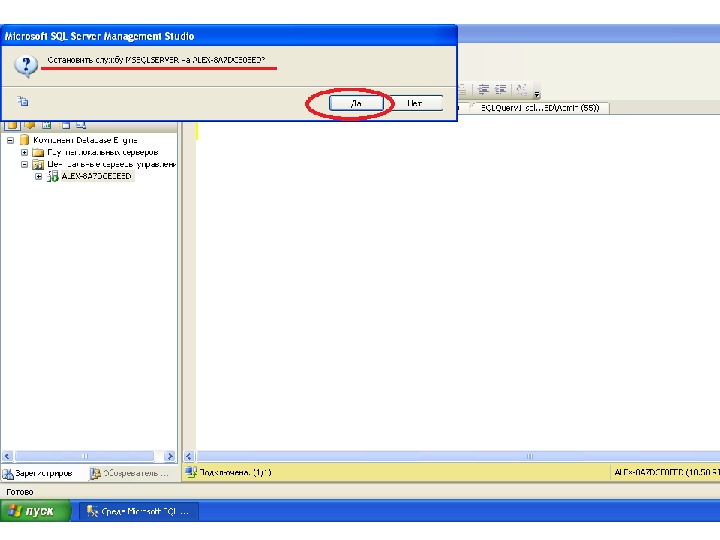Click server name in query status bar

tap(667, 472)
